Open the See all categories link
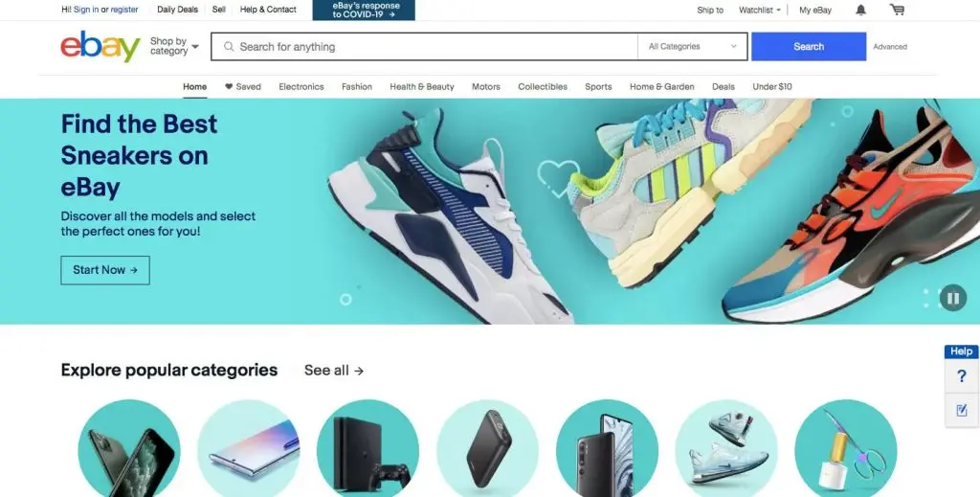 (334, 370)
